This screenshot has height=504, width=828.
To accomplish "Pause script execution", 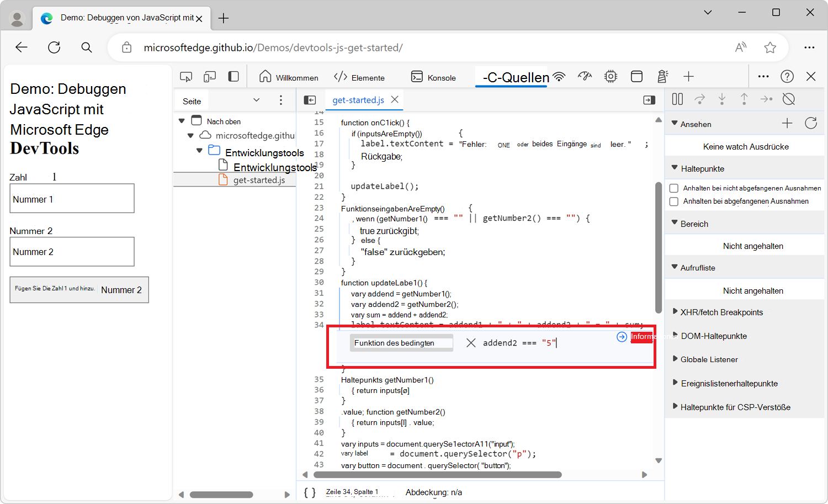I will pos(677,99).
